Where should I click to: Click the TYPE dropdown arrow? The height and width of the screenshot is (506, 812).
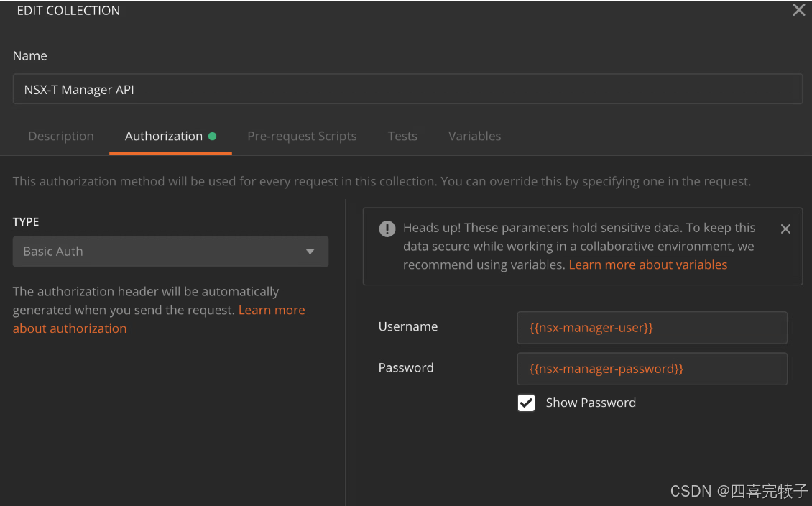click(x=310, y=252)
